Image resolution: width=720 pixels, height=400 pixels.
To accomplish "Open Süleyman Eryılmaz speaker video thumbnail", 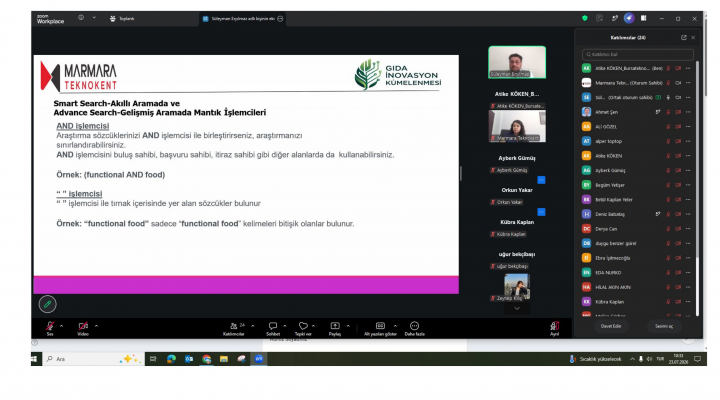I will (x=517, y=62).
